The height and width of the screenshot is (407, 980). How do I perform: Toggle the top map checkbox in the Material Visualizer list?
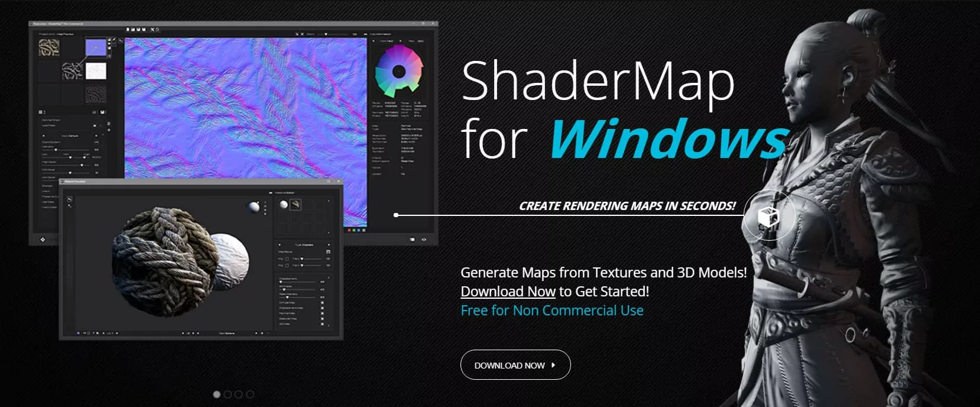tap(322, 302)
